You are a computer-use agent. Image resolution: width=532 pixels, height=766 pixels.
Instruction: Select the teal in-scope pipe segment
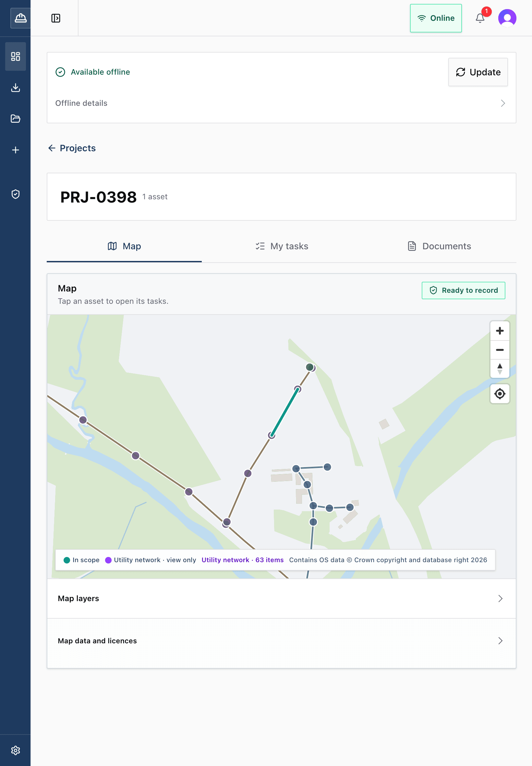[x=285, y=412]
